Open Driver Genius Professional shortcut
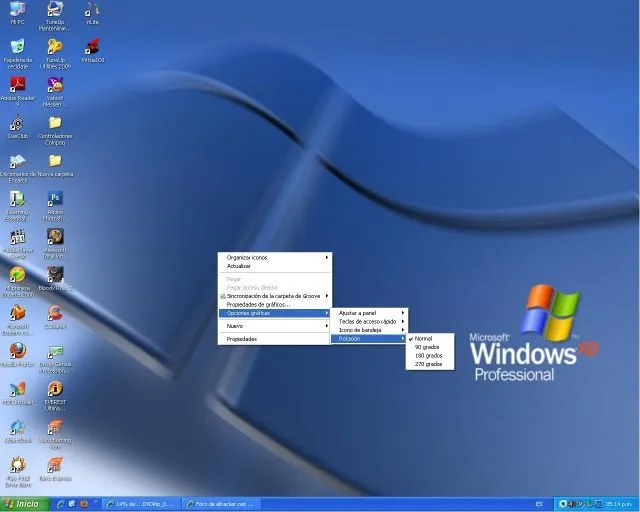 [x=55, y=358]
